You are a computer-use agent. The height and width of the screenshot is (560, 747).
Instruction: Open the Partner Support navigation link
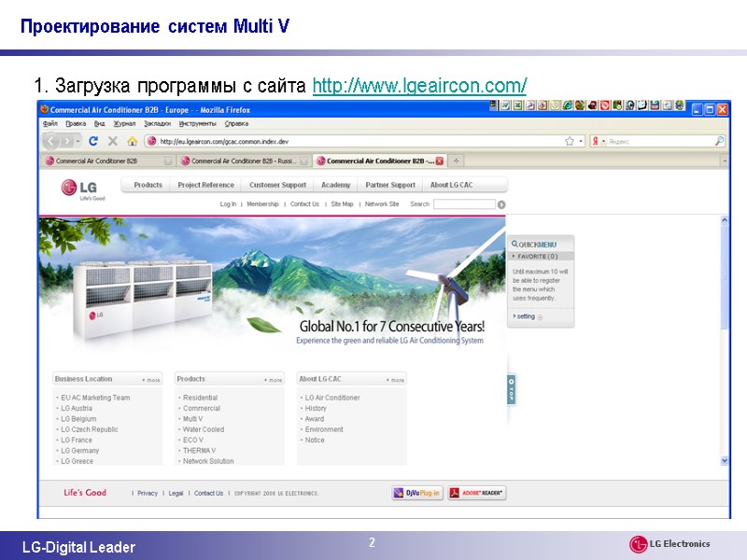tap(389, 184)
